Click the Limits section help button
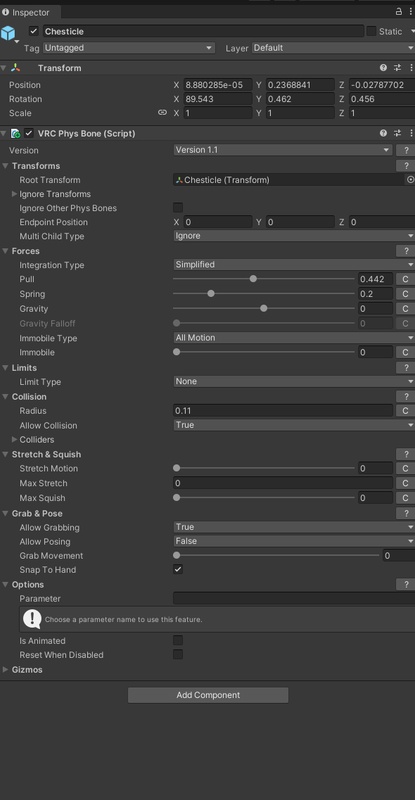415x800 pixels. click(x=405, y=368)
